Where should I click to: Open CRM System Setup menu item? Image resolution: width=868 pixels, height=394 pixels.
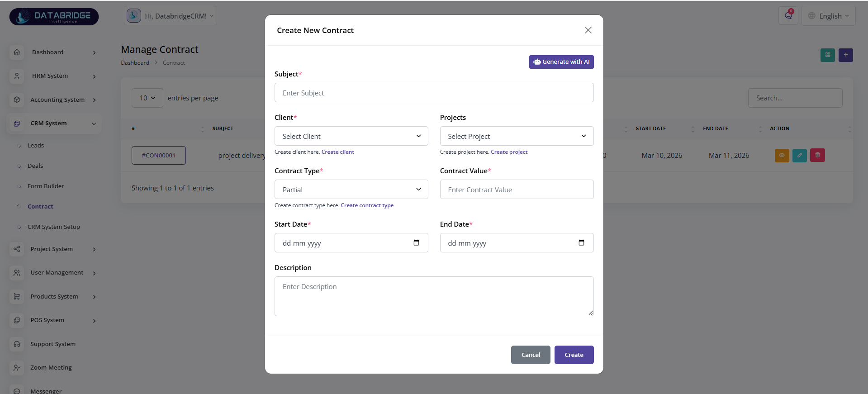tap(54, 227)
